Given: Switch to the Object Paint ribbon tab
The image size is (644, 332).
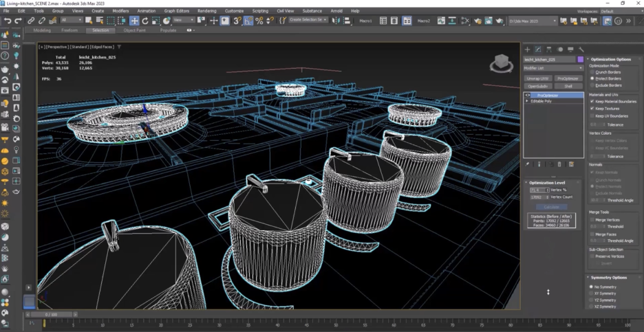Looking at the screenshot, I should [x=134, y=30].
